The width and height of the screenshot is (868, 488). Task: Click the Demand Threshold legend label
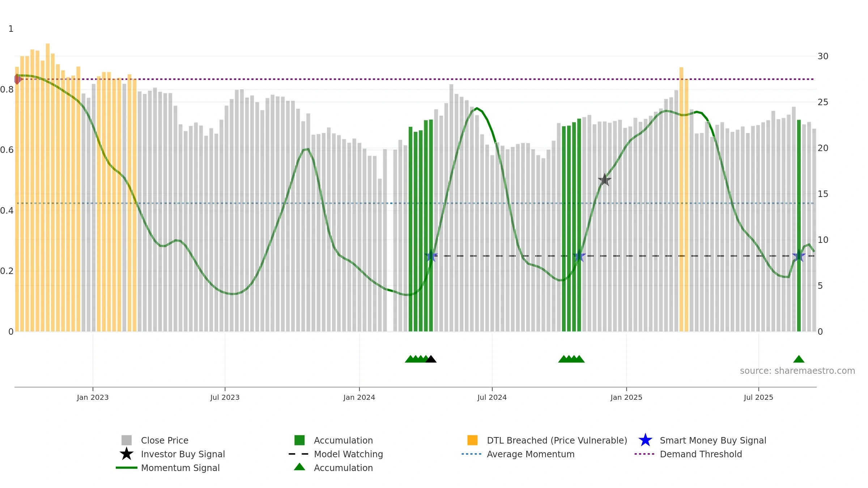(x=701, y=454)
